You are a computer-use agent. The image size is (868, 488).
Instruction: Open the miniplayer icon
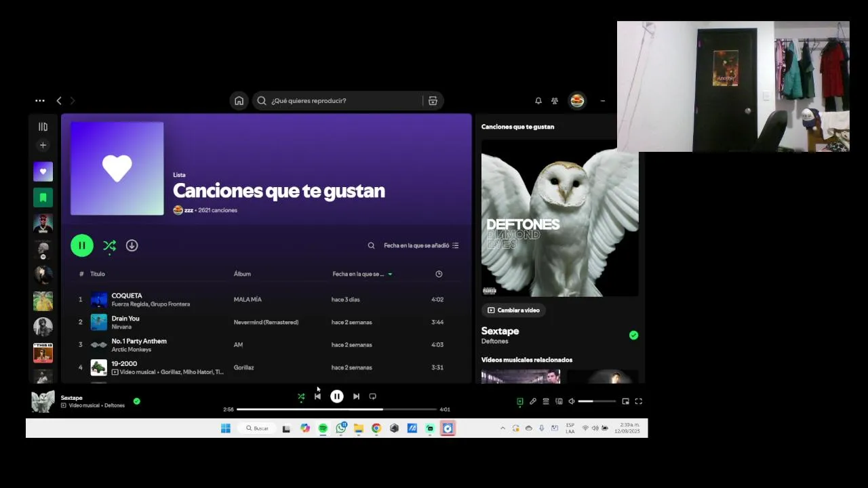[x=625, y=401]
